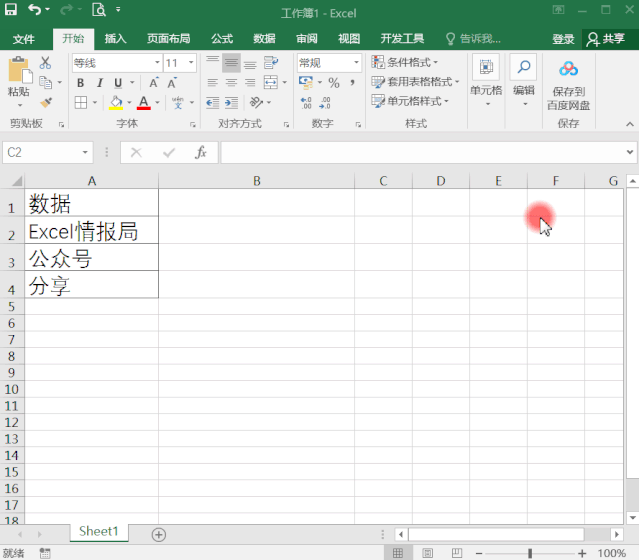Screen dimensions: 639x560
Task: Decrease indent
Action: (x=212, y=102)
